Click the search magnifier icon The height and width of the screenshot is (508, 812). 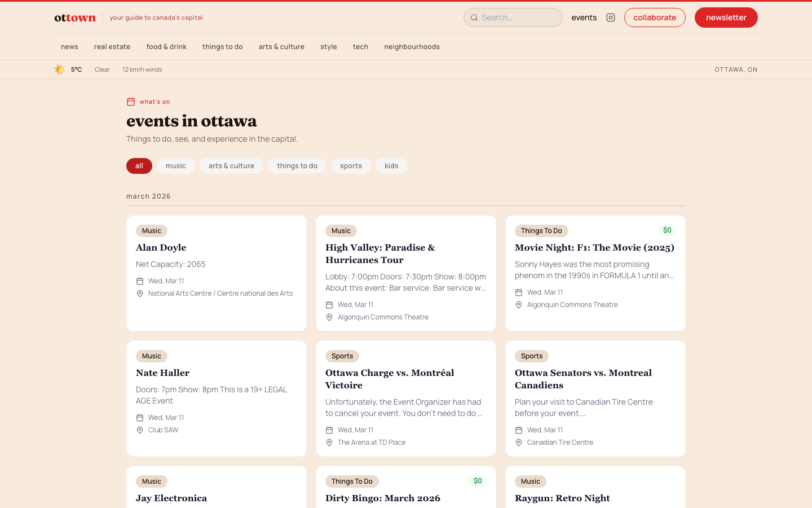474,17
